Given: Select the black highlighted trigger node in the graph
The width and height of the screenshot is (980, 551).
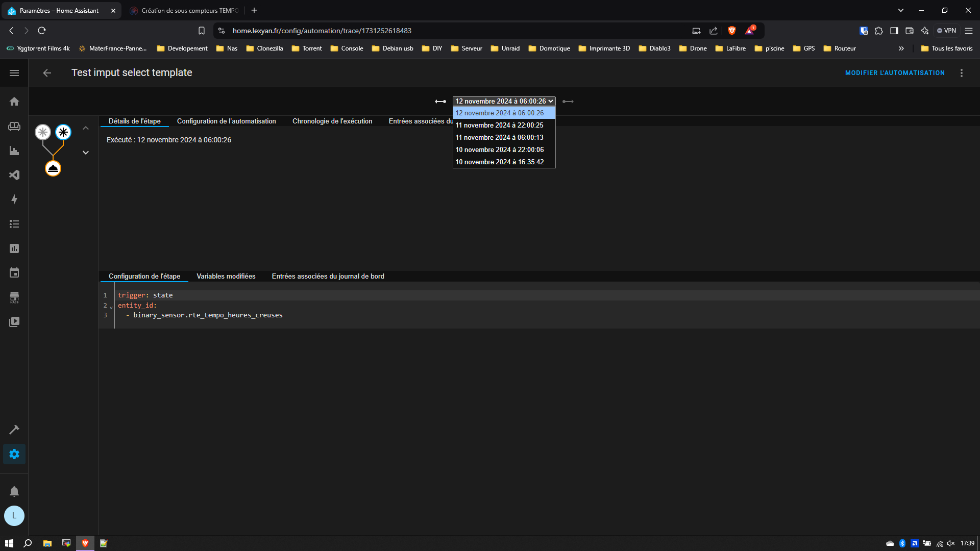Looking at the screenshot, I should click(63, 132).
